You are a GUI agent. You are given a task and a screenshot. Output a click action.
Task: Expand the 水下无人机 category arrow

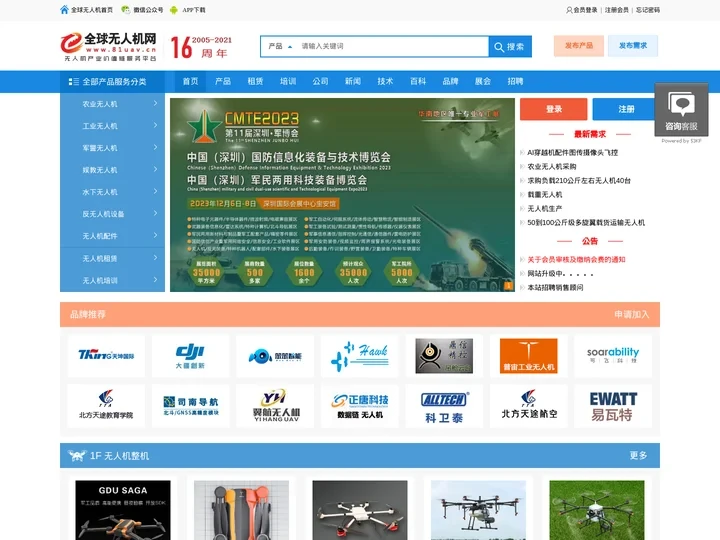coord(155,191)
